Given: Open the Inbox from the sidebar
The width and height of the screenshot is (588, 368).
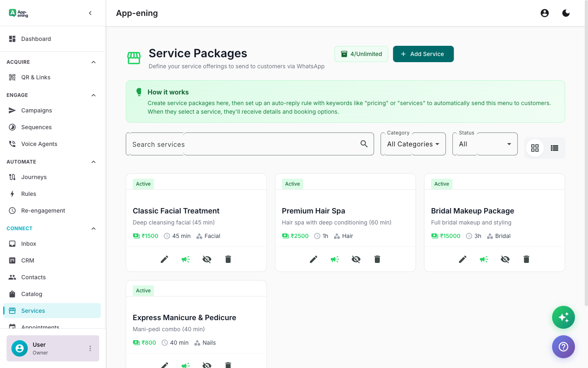Looking at the screenshot, I should point(29,244).
